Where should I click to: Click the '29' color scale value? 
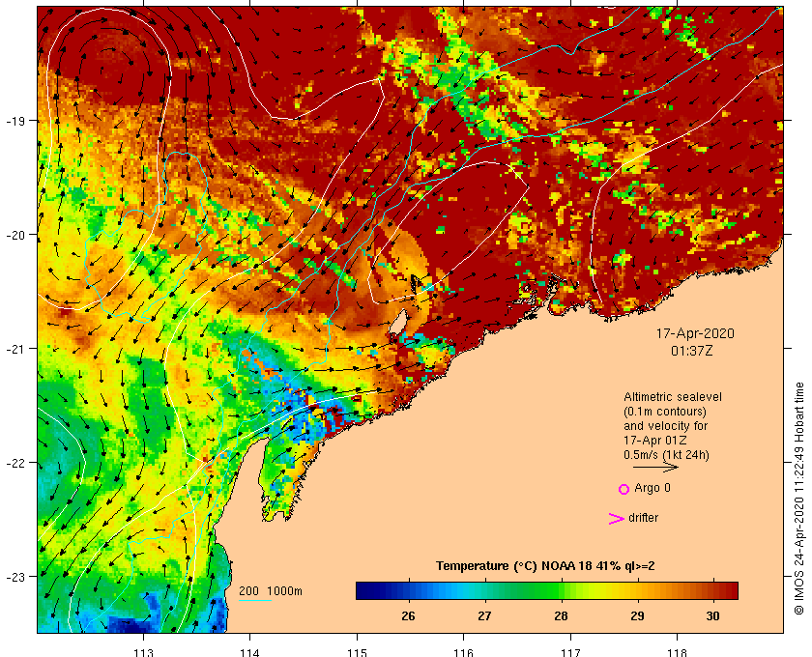(x=637, y=616)
